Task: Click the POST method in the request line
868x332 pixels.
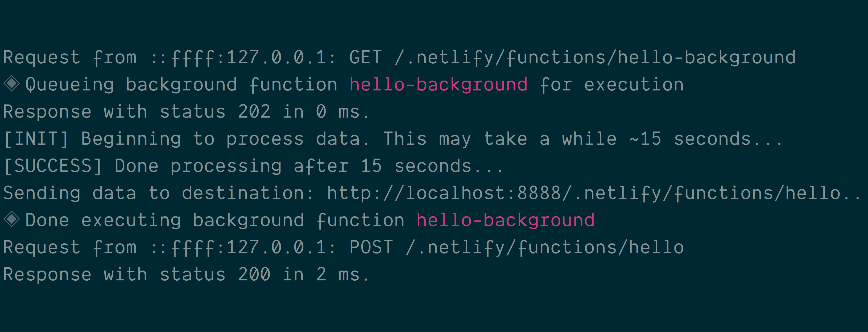Action: pos(371,247)
